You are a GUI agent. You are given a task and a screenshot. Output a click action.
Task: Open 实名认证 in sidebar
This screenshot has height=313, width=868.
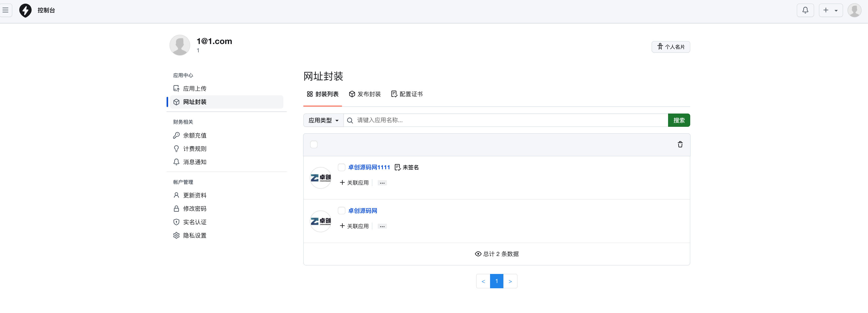[227, 222]
